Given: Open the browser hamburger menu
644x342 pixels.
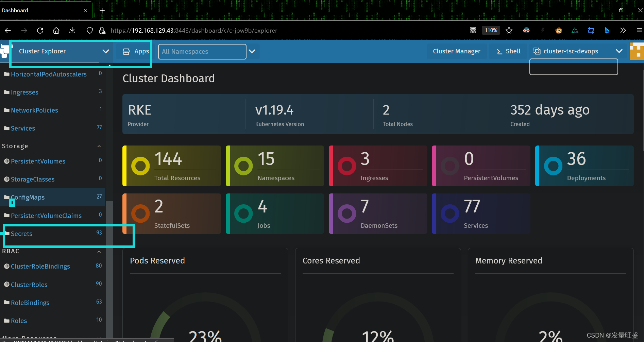Looking at the screenshot, I should tap(639, 31).
